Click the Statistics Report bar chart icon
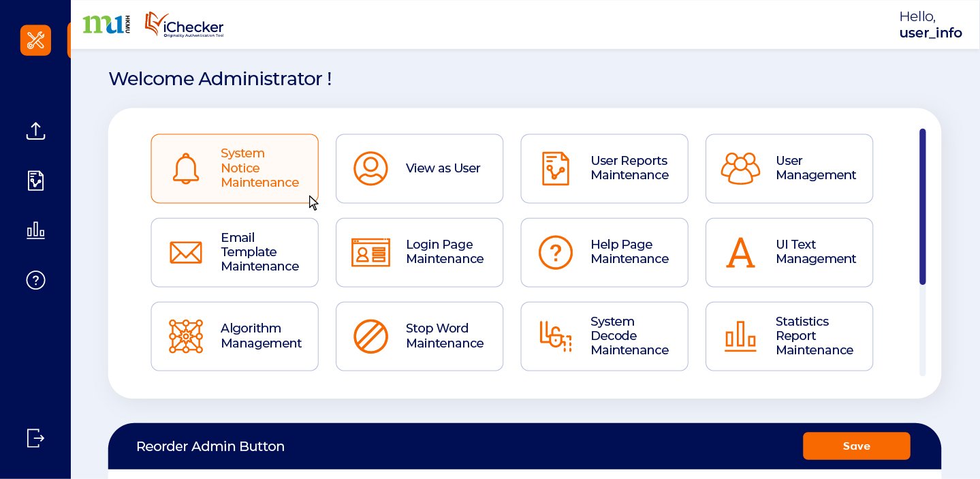 740,337
